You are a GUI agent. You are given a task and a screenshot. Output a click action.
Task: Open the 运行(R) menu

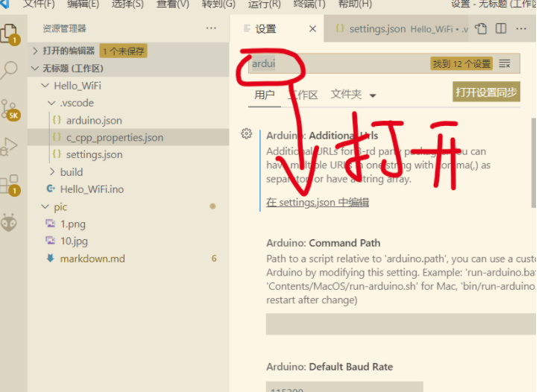(x=265, y=4)
